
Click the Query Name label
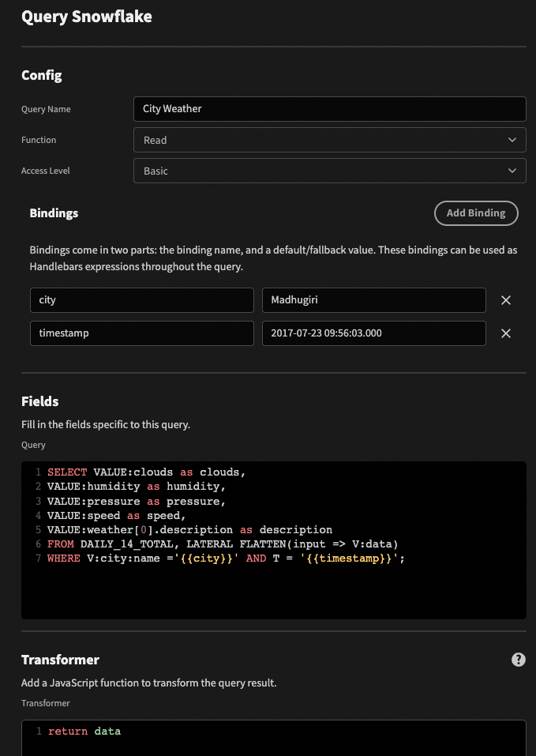coord(46,109)
